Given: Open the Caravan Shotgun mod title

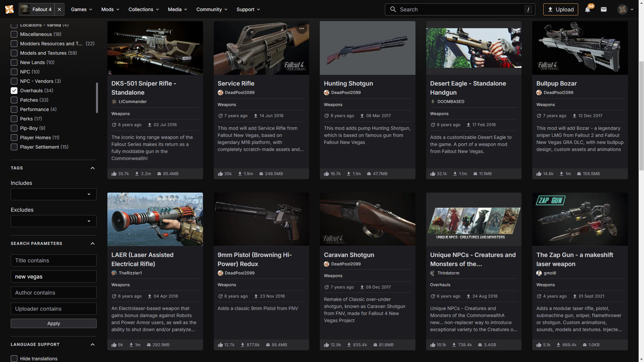Looking at the screenshot, I should click(x=349, y=255).
